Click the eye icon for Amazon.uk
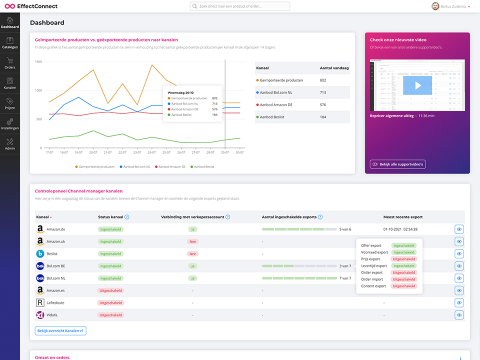Screen dimensions: 480x360 point(459,241)
